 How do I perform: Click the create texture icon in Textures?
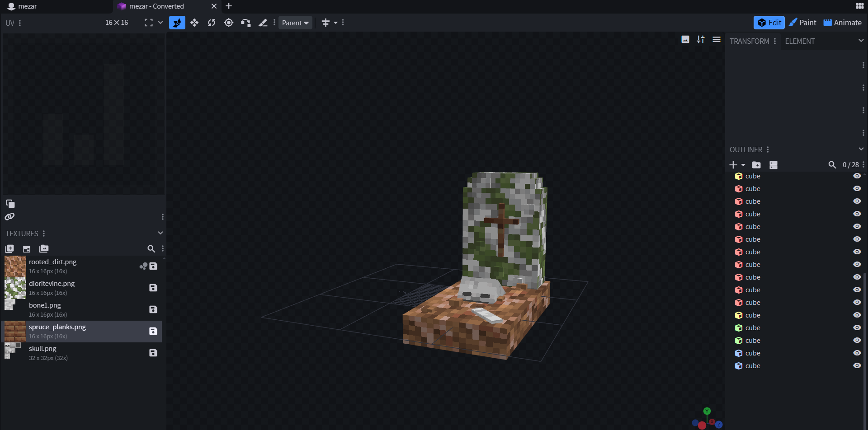point(27,248)
